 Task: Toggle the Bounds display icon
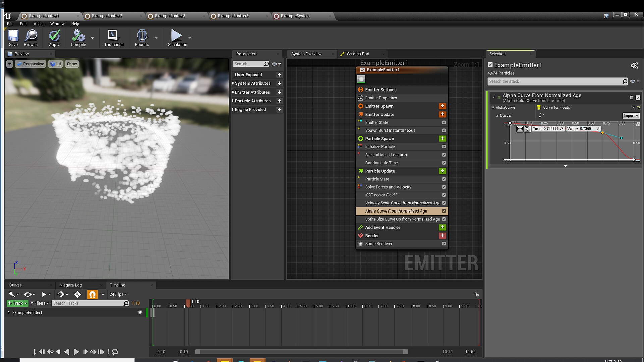(142, 36)
